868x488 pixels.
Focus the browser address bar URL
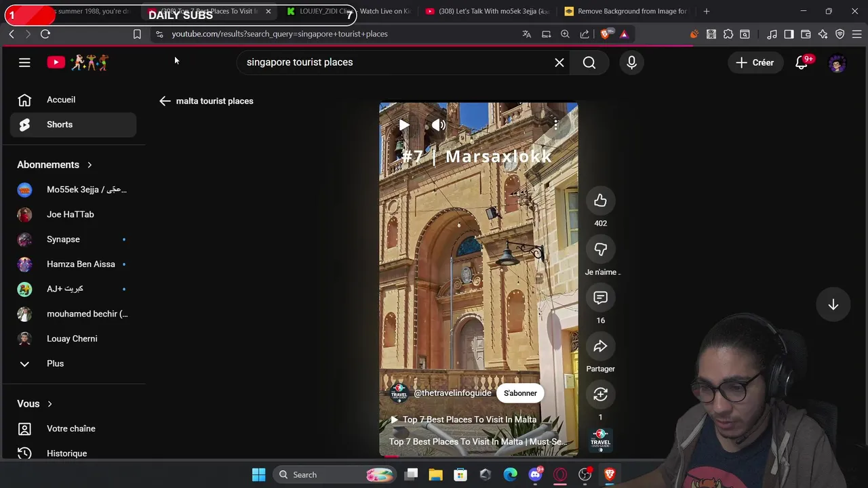[279, 34]
